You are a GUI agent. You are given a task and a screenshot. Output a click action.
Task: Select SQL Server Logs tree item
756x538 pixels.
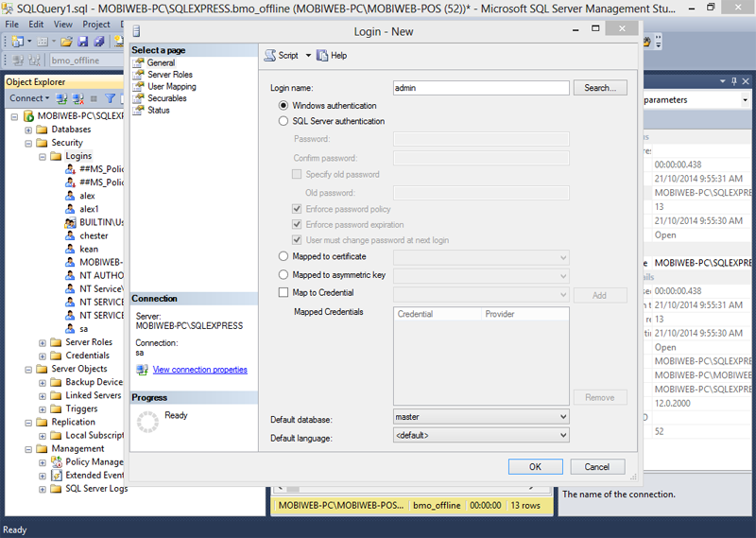96,488
